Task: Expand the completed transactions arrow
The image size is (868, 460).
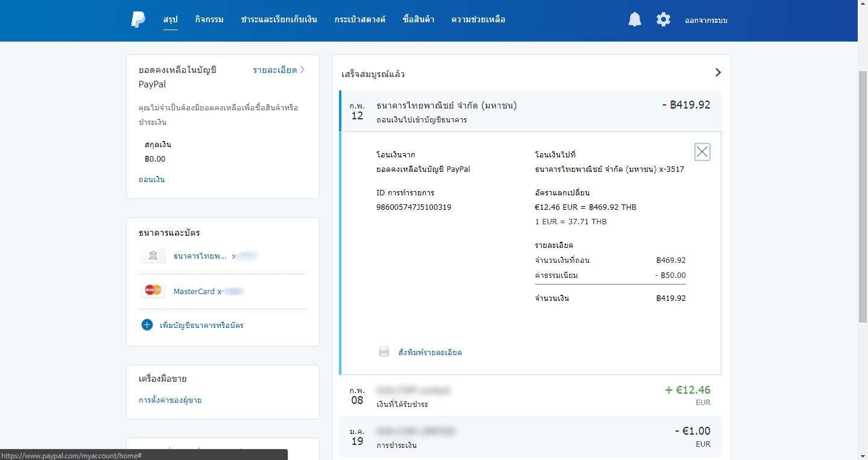Action: tap(718, 72)
